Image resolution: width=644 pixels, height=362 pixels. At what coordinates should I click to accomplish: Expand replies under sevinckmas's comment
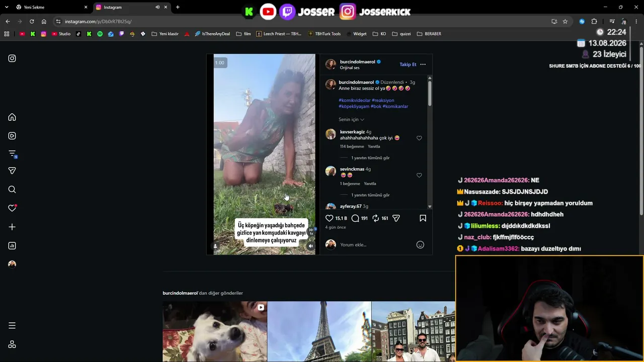tap(370, 195)
